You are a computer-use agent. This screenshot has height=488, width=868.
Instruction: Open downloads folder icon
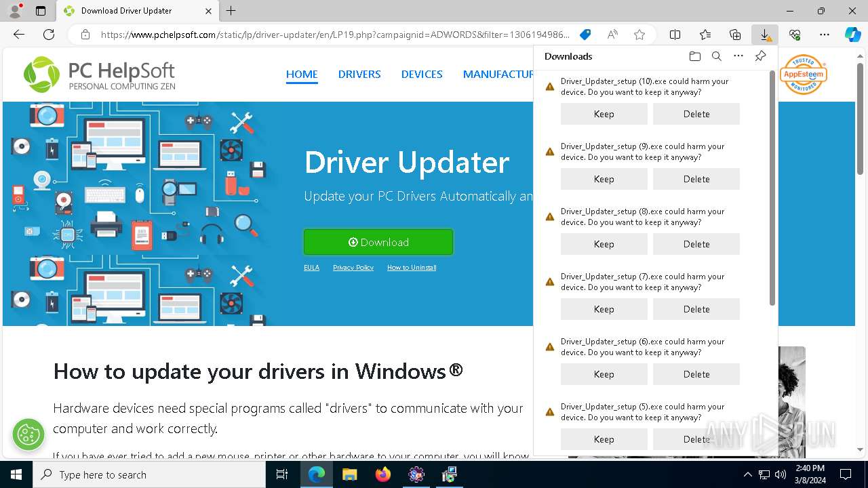(x=695, y=56)
